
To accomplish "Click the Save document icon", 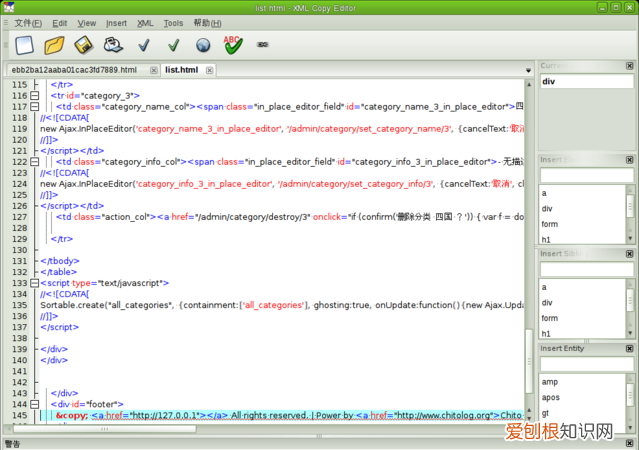I will click(x=84, y=45).
